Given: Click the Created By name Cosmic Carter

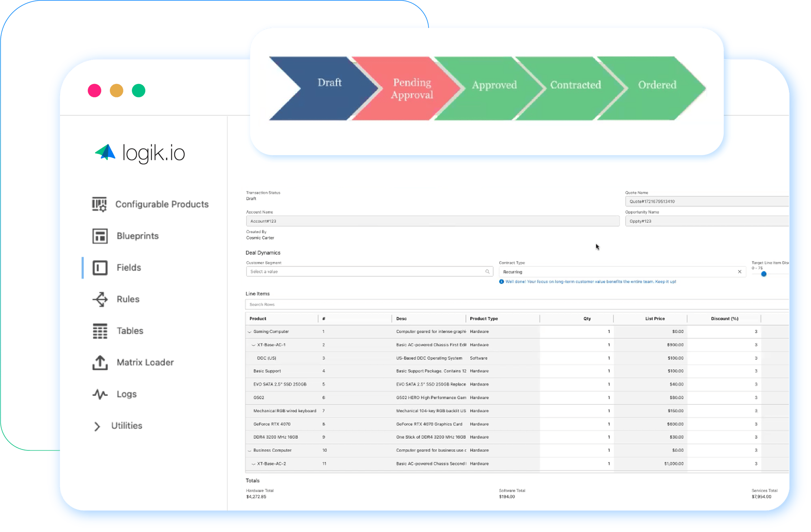Looking at the screenshot, I should [x=260, y=238].
